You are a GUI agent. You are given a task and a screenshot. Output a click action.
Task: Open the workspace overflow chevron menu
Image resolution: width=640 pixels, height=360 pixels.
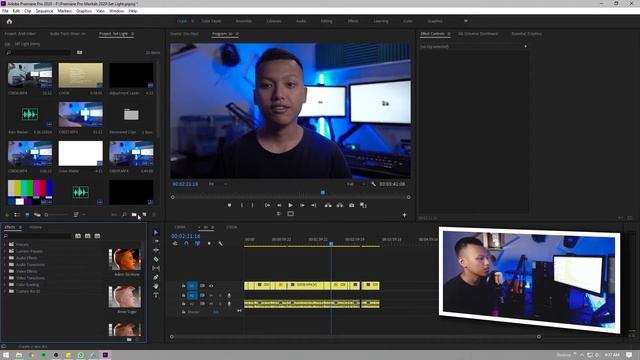point(466,21)
